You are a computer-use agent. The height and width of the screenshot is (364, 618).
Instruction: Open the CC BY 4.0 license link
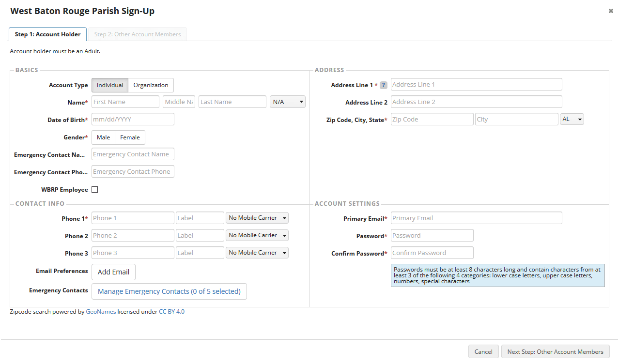point(171,312)
